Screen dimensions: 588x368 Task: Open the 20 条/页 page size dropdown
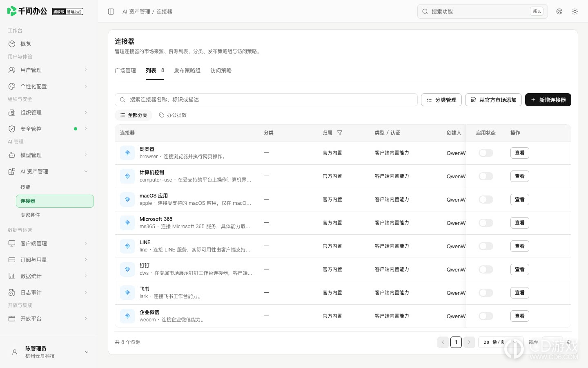(501, 342)
